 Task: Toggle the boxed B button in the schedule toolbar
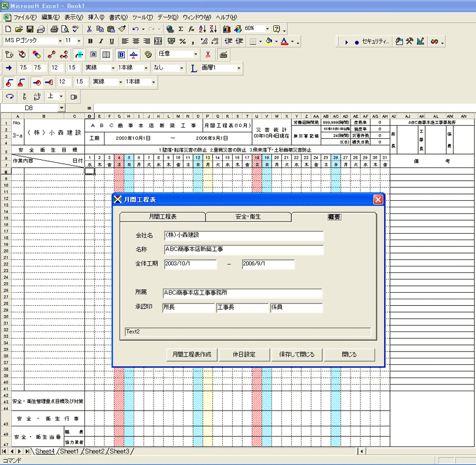pos(121,54)
